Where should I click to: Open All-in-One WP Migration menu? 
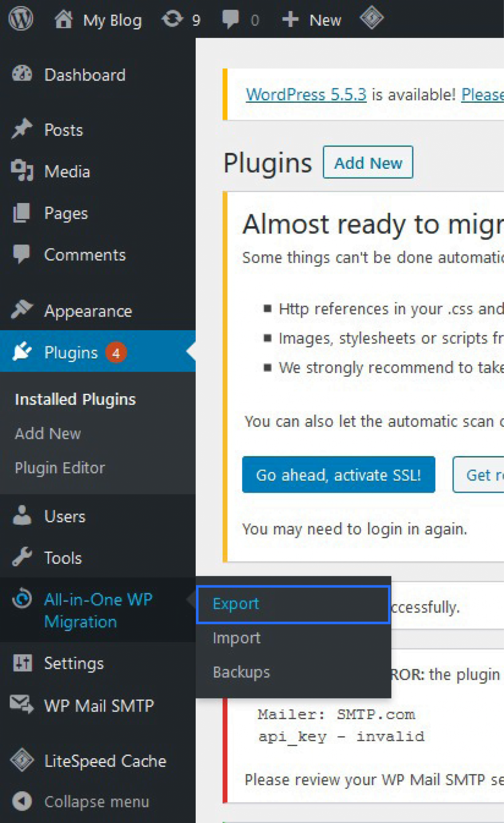[98, 610]
